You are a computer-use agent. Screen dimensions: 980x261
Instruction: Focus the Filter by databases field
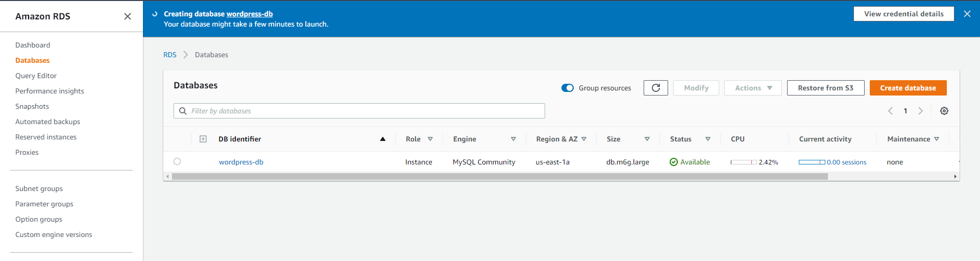[x=359, y=111]
